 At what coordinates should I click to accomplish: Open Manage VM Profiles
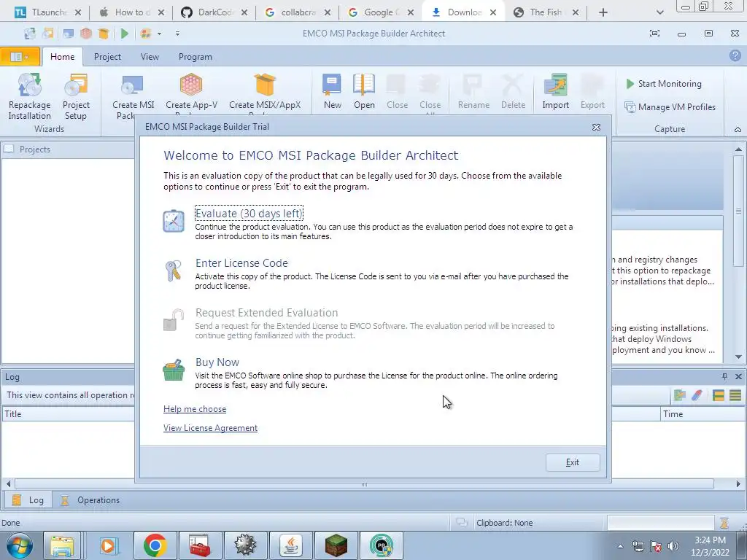click(670, 107)
